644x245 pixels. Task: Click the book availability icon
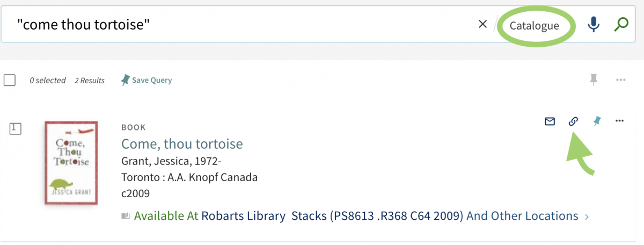tap(126, 216)
